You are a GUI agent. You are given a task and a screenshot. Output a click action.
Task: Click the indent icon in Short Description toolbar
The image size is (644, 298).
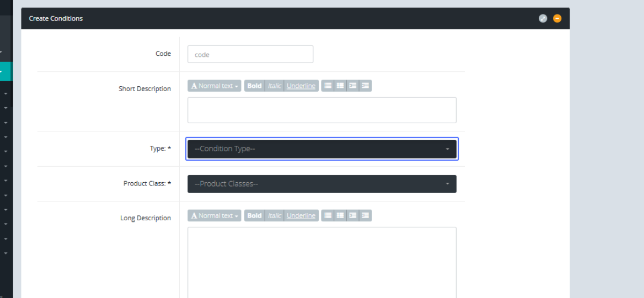(x=365, y=86)
